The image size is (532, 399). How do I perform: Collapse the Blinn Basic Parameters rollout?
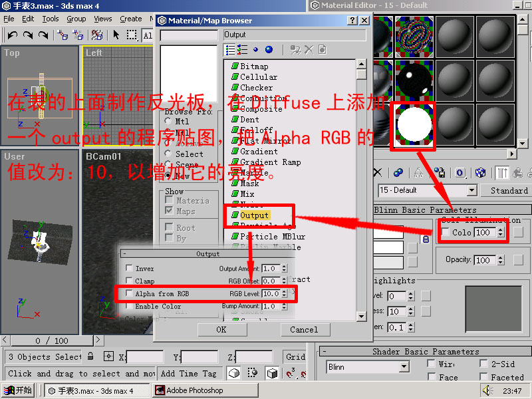click(x=452, y=209)
